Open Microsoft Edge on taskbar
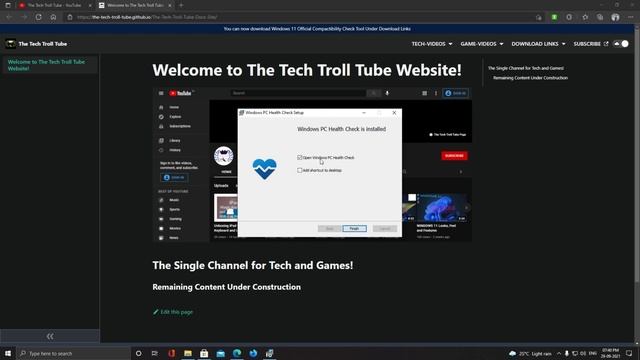The image size is (640, 360). [237, 353]
